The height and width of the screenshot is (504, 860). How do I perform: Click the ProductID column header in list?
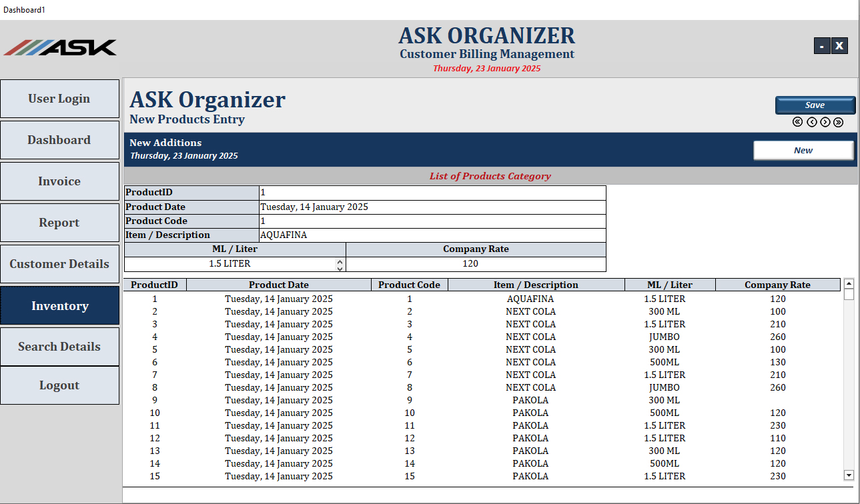(155, 285)
